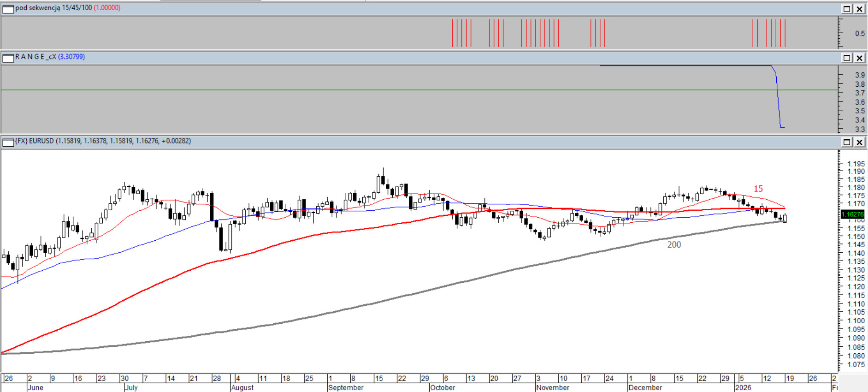Screen dimensions: 868x392
Task: Select the green horizontal line in RANGE panel
Action: coord(415,90)
